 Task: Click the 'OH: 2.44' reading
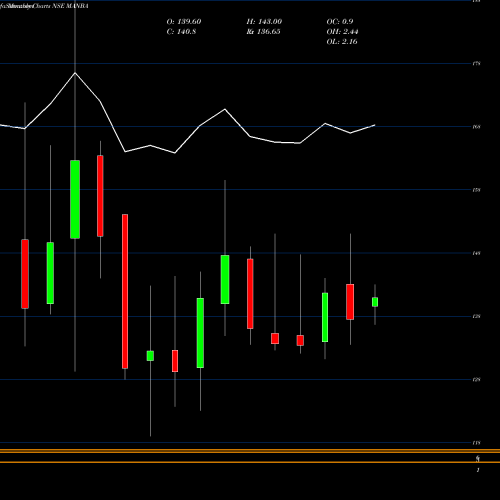tap(342, 32)
